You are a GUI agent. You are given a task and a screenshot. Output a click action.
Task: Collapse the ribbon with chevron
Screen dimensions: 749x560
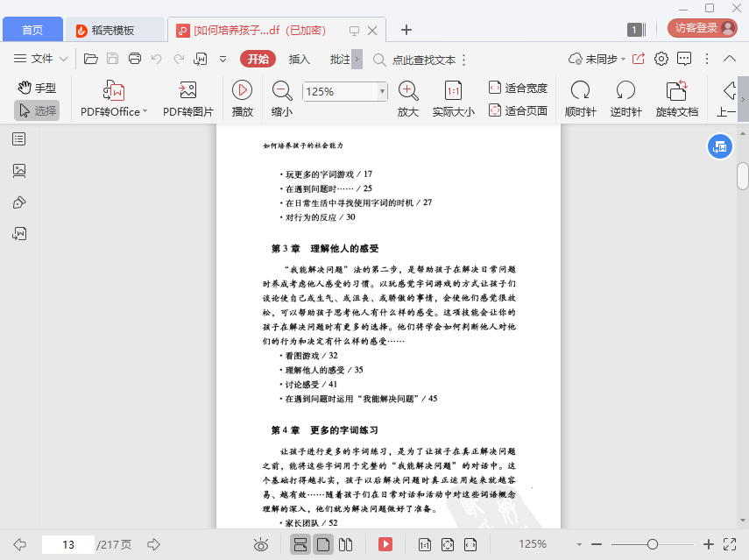coord(730,59)
